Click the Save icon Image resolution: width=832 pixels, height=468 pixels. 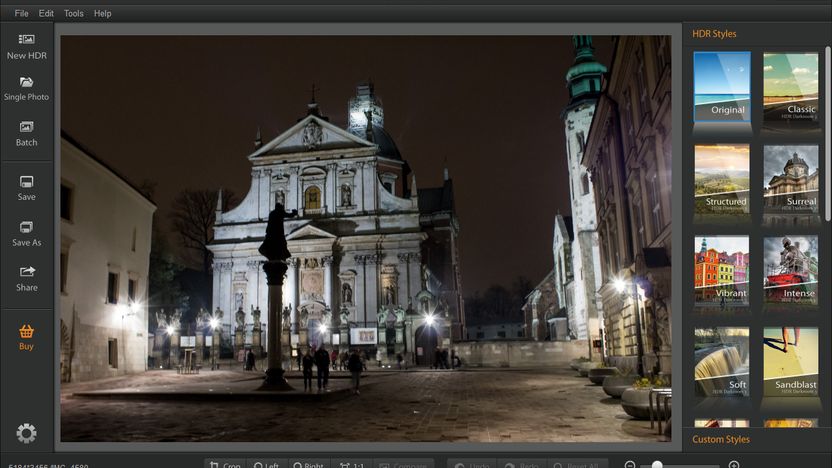point(27,182)
